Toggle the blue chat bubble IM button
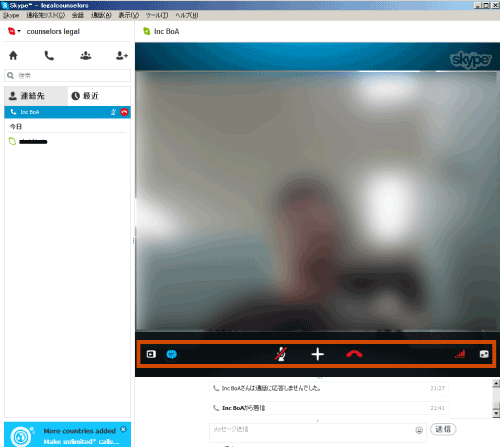This screenshot has width=500, height=448. pos(171,354)
